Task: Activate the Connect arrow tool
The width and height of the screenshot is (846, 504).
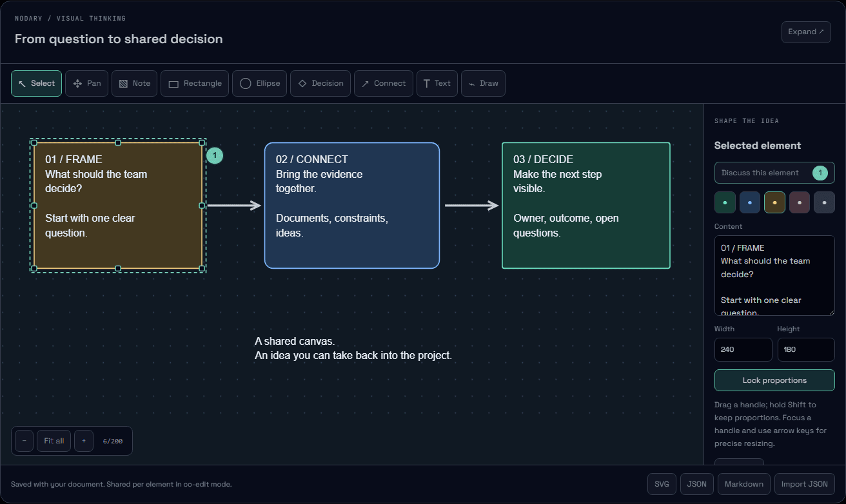Action: 384,83
